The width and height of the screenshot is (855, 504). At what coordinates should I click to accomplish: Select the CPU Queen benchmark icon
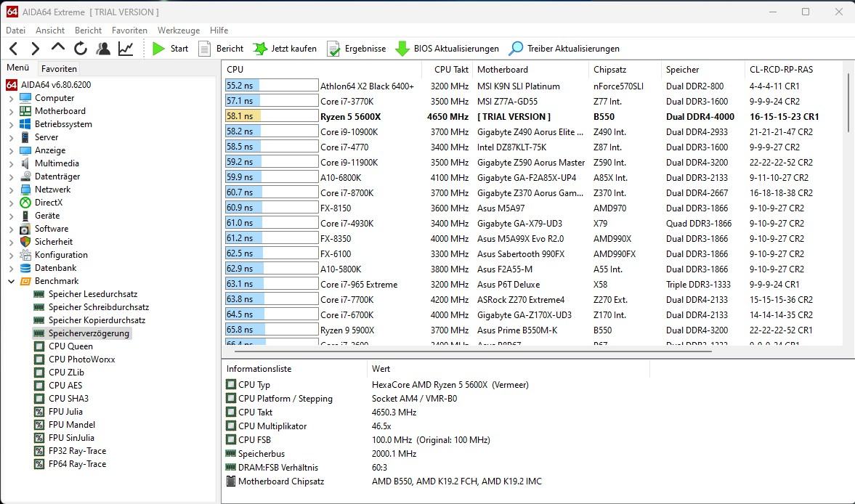coord(39,346)
